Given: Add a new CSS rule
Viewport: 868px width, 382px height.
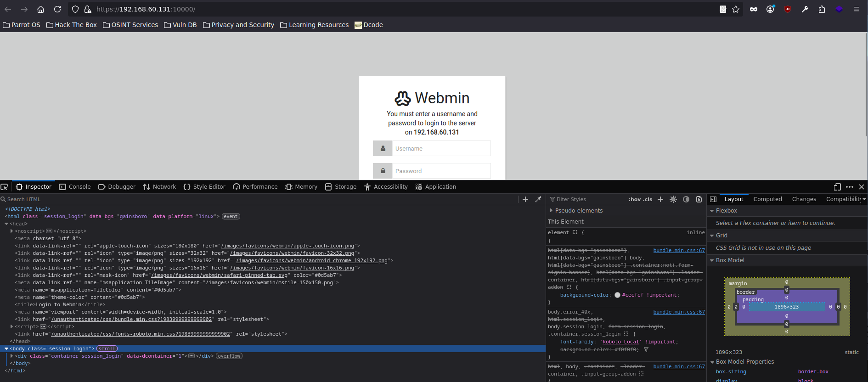Looking at the screenshot, I should pyautogui.click(x=660, y=199).
